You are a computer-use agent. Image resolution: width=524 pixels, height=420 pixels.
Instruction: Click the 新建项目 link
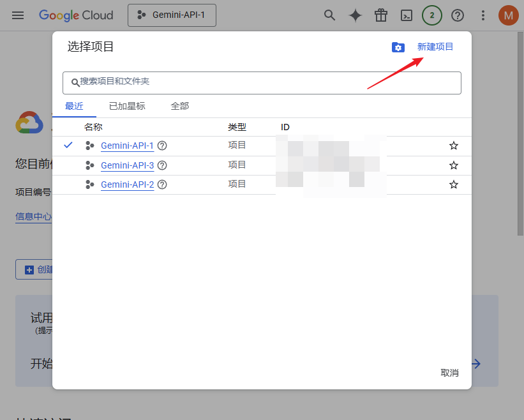pos(435,47)
